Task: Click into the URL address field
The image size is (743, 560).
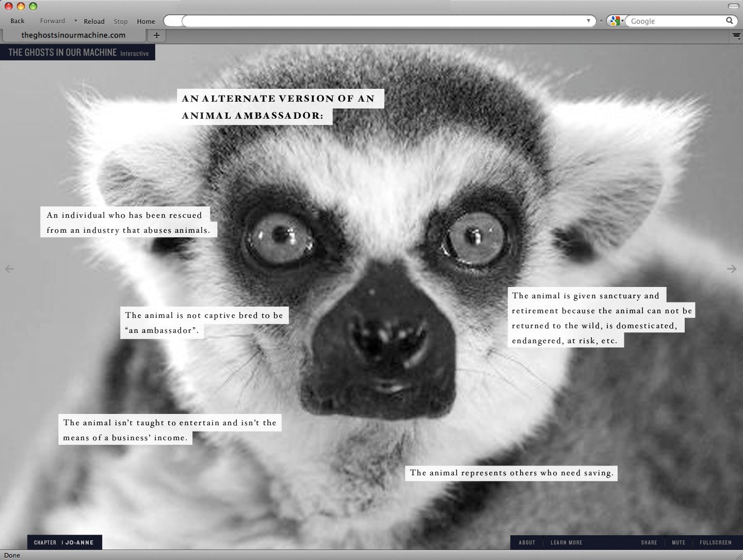Action: click(379, 21)
